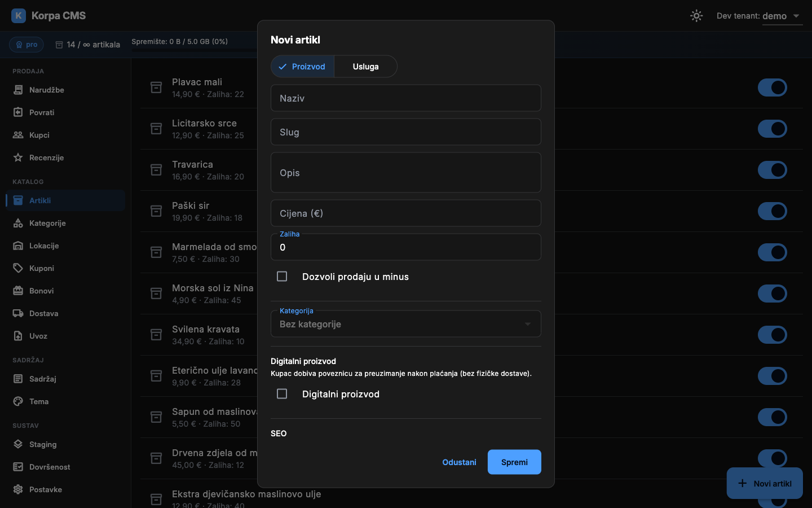Viewport: 812px width, 508px height.
Task: Select Artikli in the sidebar
Action: pos(65,200)
